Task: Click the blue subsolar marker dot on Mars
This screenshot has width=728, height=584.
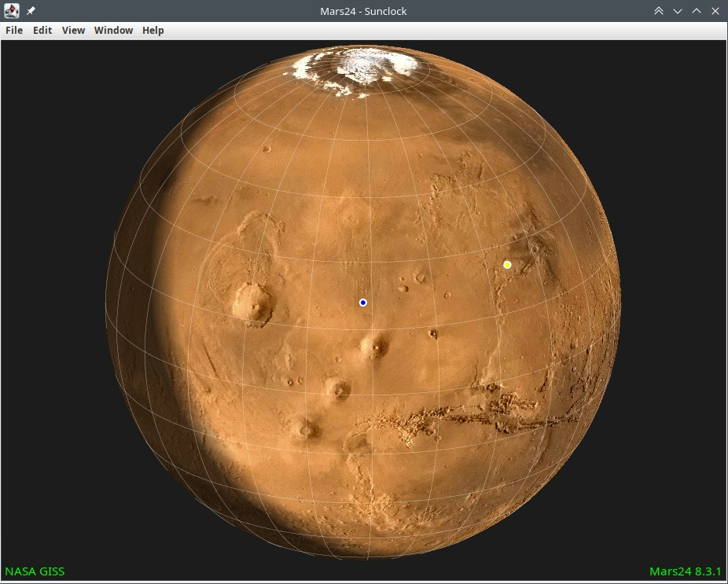Action: (363, 303)
